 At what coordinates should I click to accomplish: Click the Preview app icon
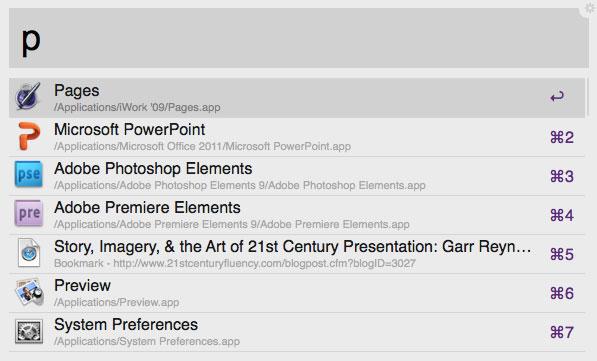click(x=29, y=292)
